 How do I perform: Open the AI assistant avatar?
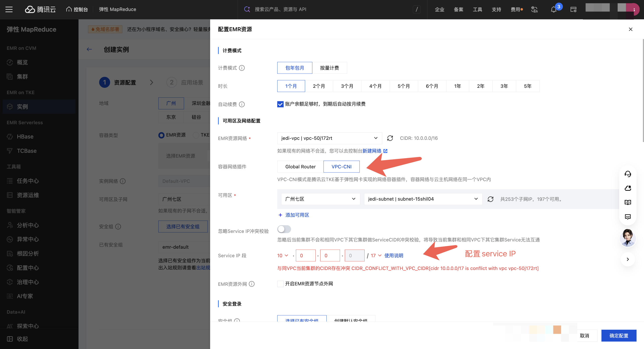pyautogui.click(x=628, y=238)
